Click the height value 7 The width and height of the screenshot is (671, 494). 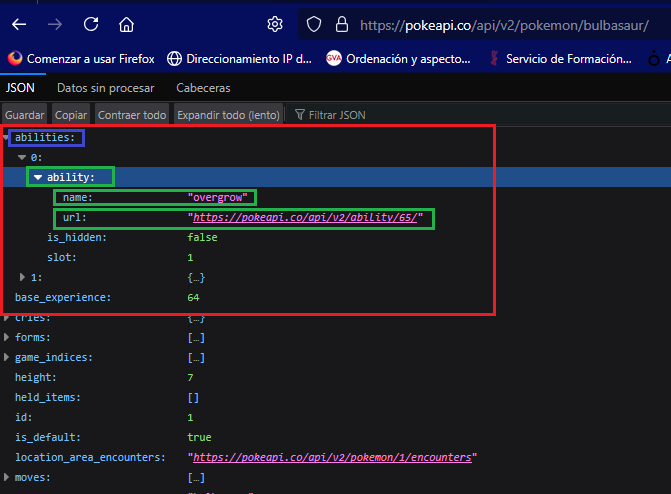tap(190, 378)
